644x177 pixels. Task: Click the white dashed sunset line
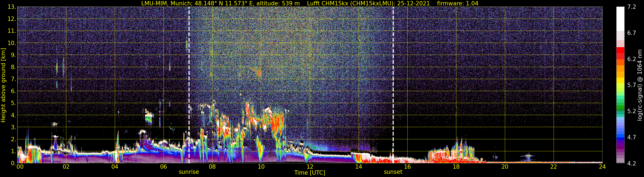pyautogui.click(x=393, y=85)
